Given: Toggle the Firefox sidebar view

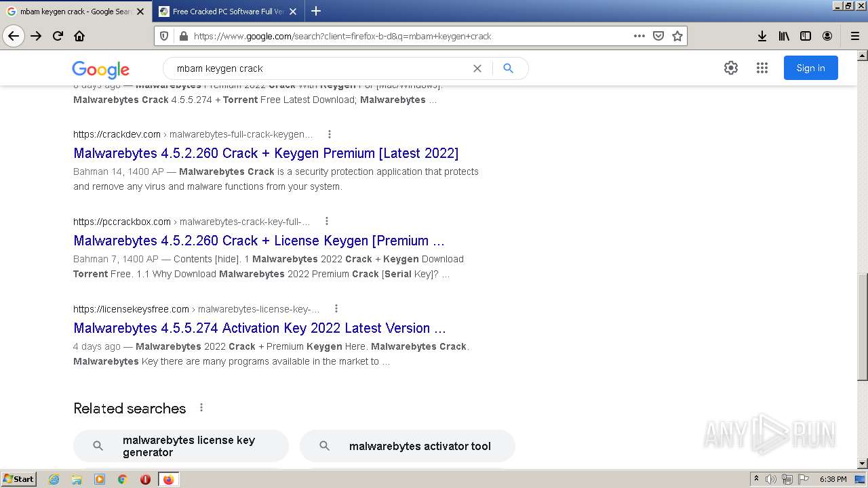Looking at the screenshot, I should coord(806,36).
